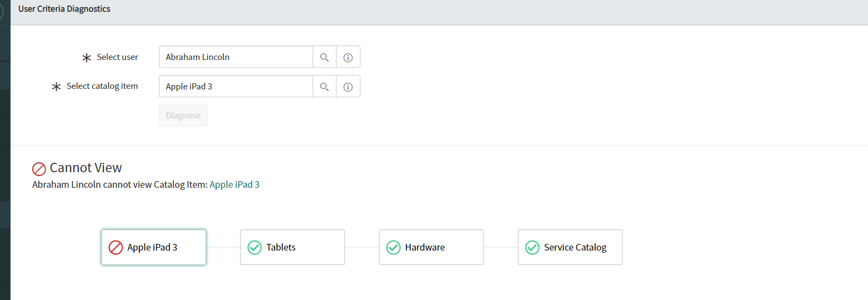Select the Apple iPad 3 node
868x300 pixels.
[x=154, y=247]
